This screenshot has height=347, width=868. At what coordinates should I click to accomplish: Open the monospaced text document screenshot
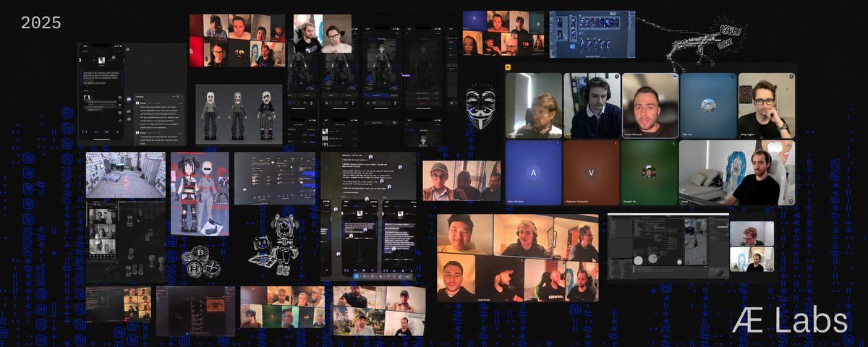[x=368, y=174]
